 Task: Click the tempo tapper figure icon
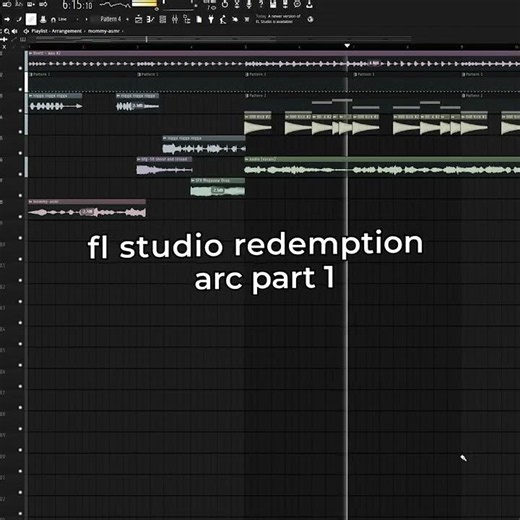(x=223, y=19)
